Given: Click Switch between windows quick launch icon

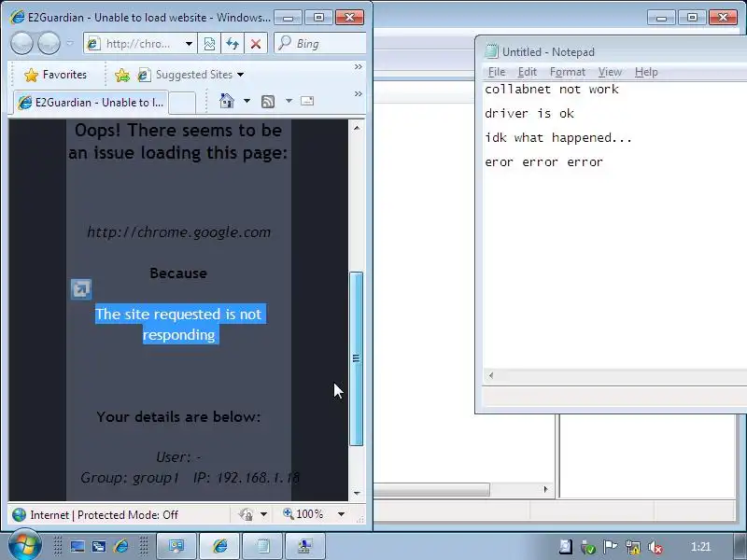Looking at the screenshot, I should tap(99, 547).
